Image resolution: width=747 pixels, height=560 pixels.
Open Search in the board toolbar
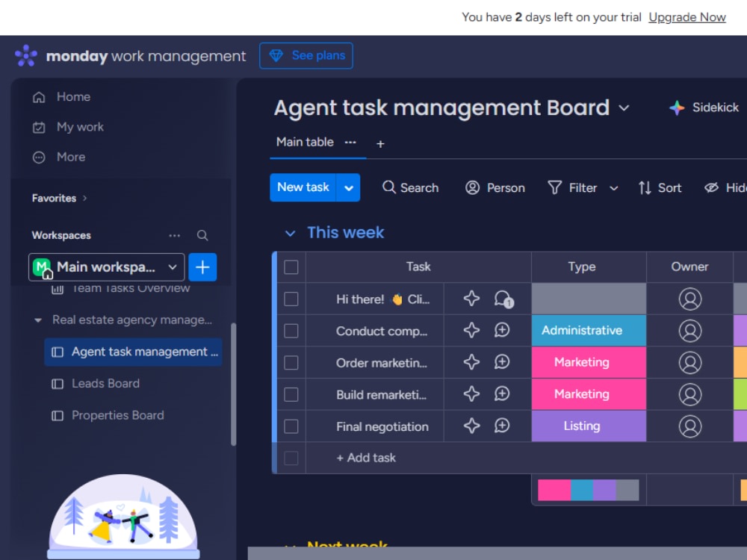[410, 187]
